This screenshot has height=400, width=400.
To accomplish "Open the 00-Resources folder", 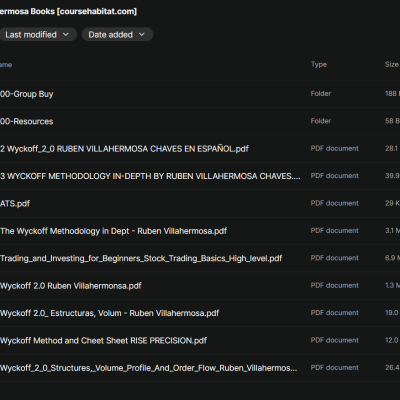I will [27, 121].
